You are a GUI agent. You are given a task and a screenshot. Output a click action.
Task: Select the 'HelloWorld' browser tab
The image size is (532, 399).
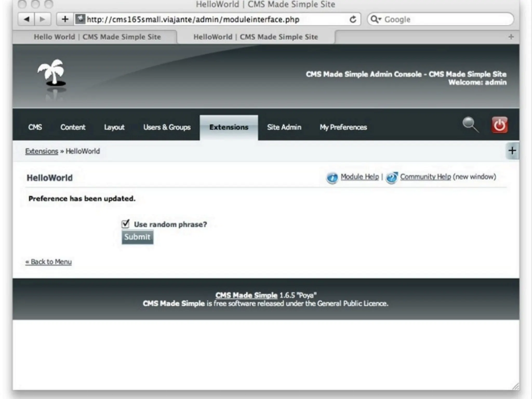(256, 37)
